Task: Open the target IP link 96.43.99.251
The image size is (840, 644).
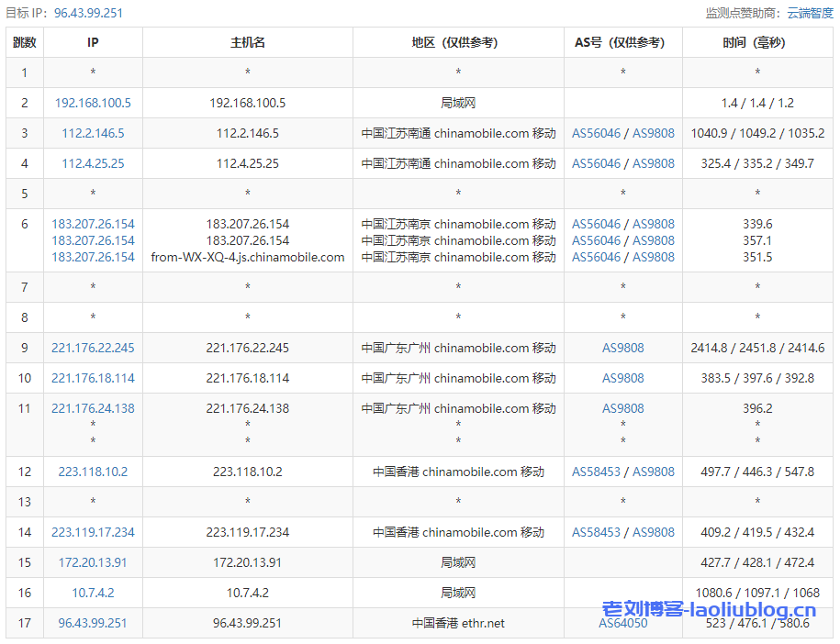Action: point(88,13)
